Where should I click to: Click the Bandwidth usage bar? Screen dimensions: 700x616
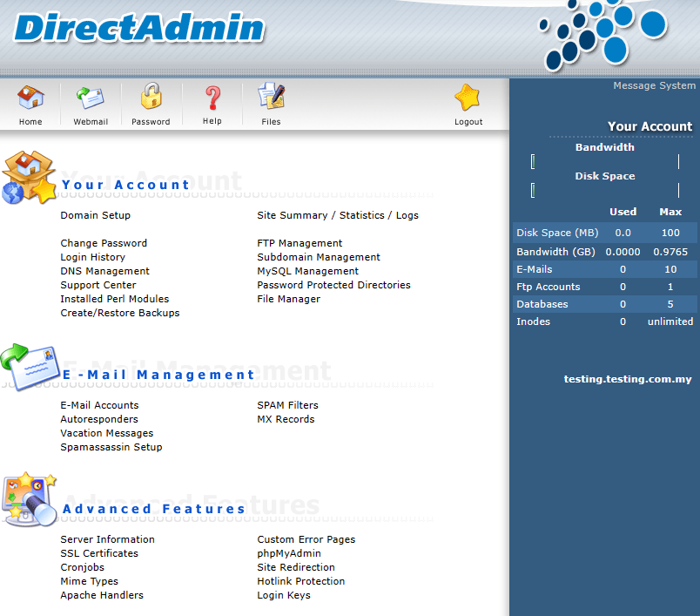point(604,160)
